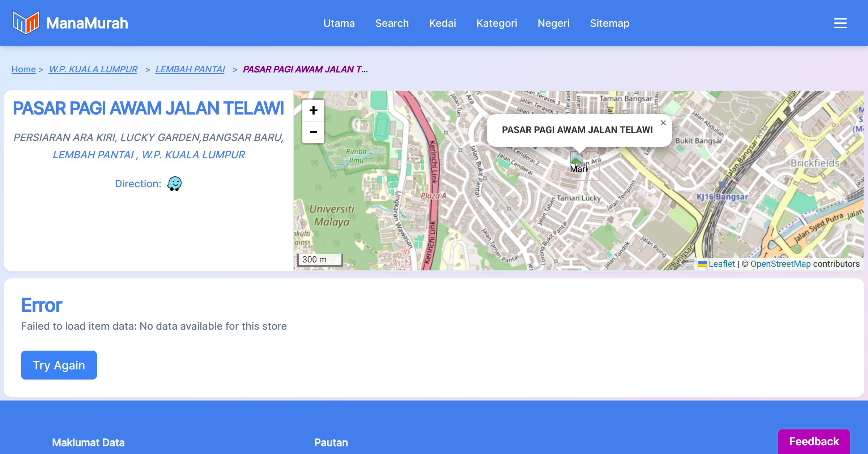Open the Negeri navigation link
The width and height of the screenshot is (868, 454).
pos(553,23)
